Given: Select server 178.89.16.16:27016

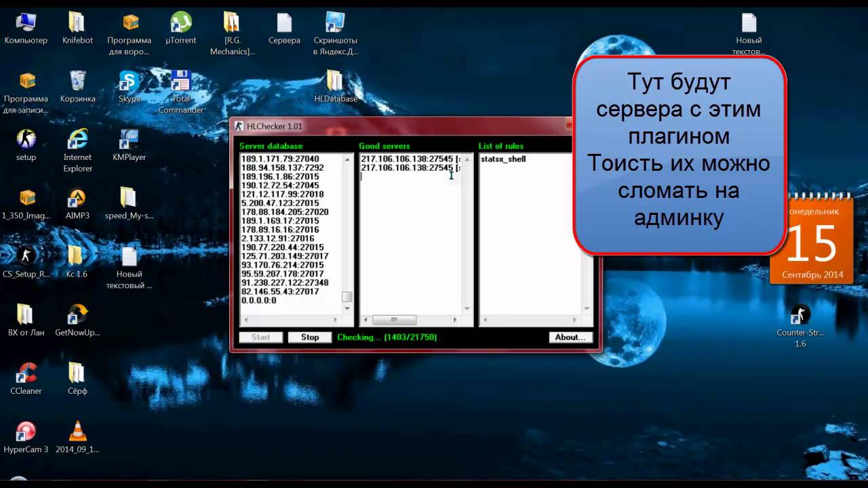Looking at the screenshot, I should tap(280, 230).
